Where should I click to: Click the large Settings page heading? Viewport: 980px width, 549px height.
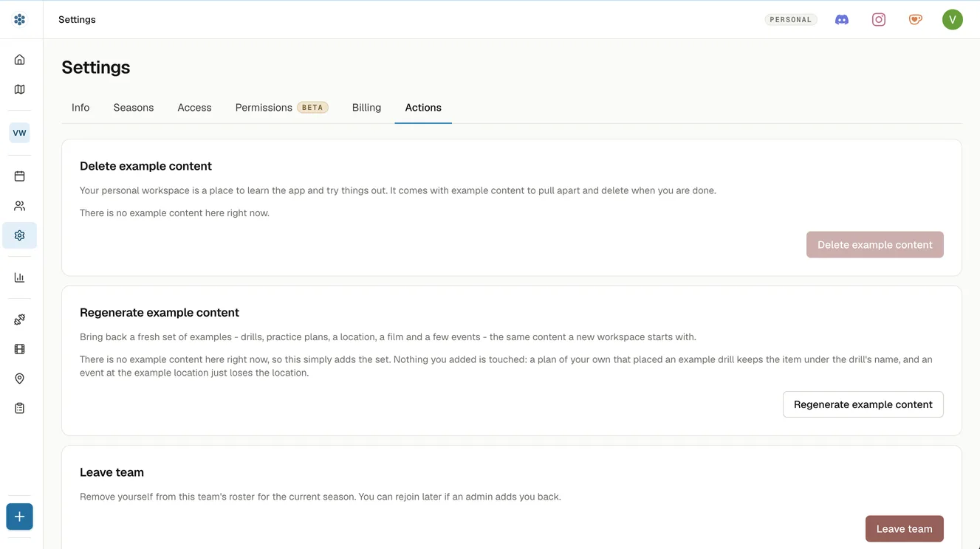point(96,67)
